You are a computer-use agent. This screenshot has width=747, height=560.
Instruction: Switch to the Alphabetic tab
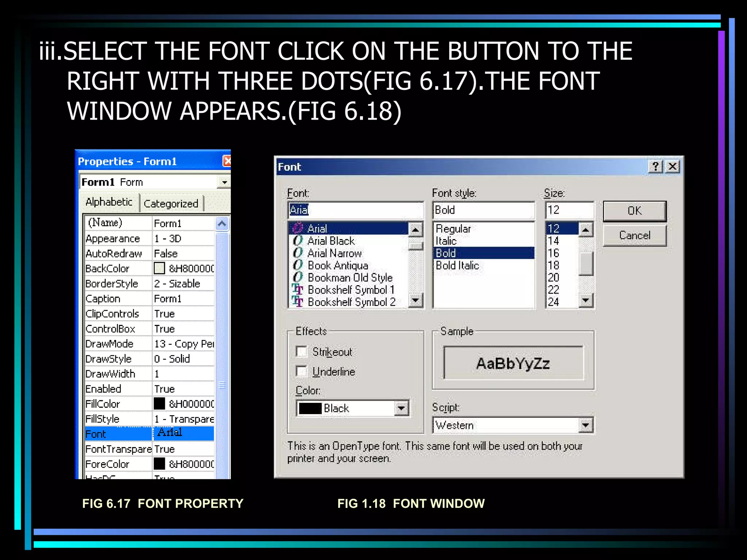(109, 202)
